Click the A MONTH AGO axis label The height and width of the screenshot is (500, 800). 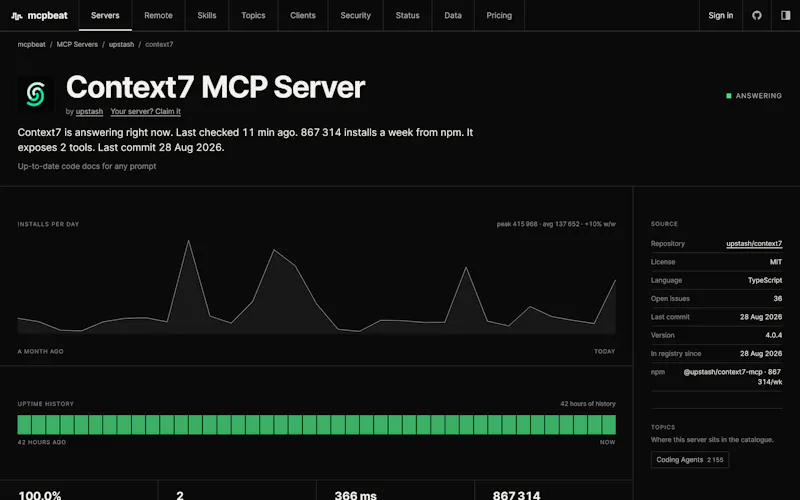click(41, 352)
